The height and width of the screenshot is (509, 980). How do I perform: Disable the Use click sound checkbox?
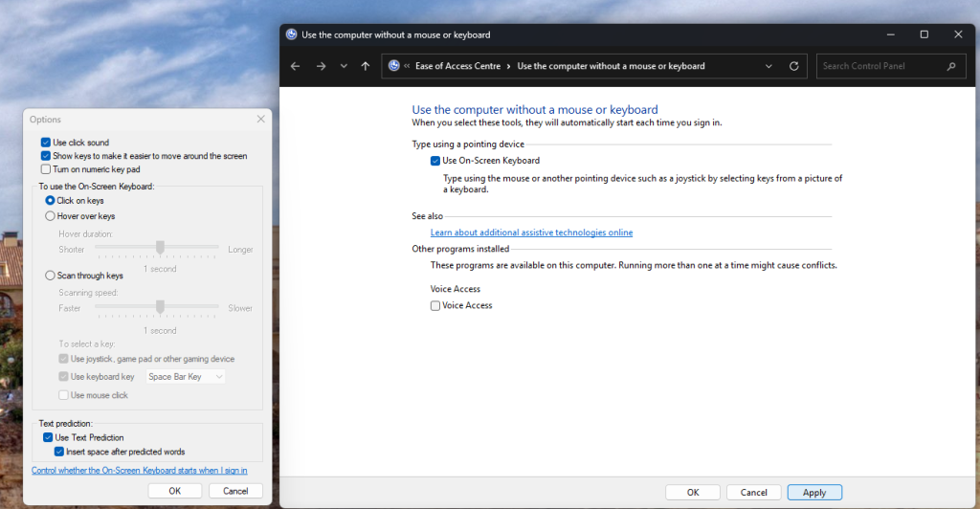coord(46,143)
